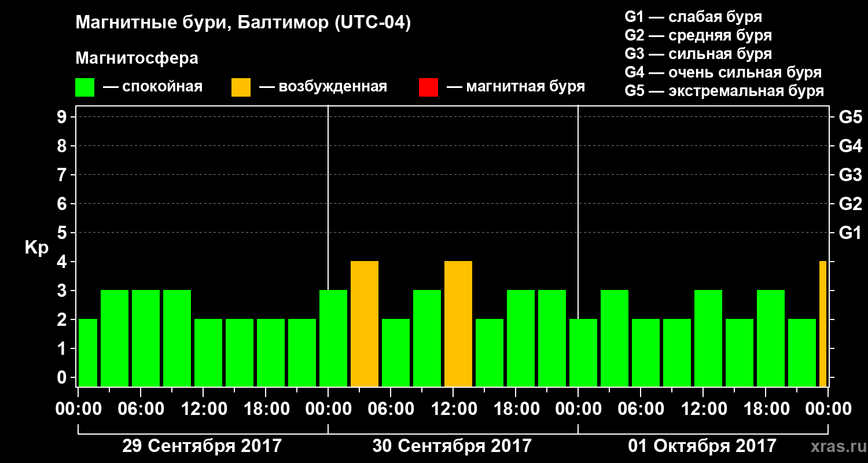Click the orange Kp 4 bar at 12:00 on 30 September

point(458,324)
